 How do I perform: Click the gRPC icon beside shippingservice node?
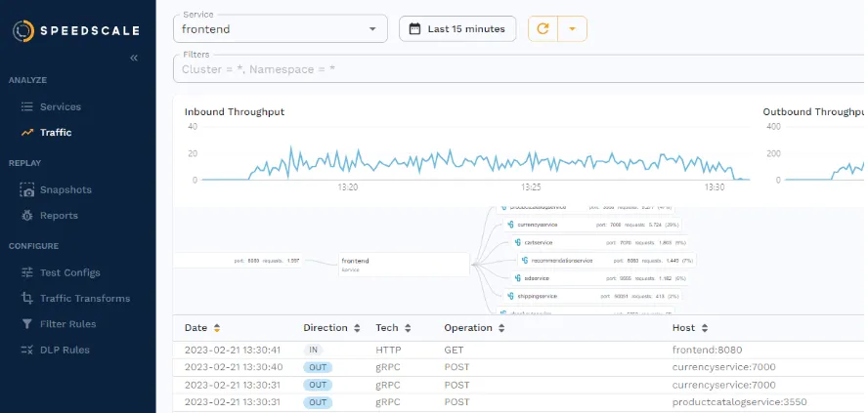[x=510, y=296]
